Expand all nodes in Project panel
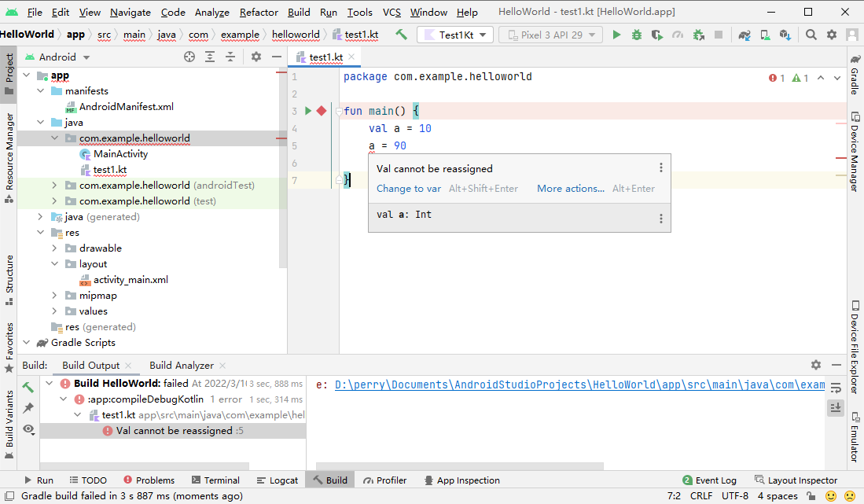864x504 pixels. [x=210, y=57]
